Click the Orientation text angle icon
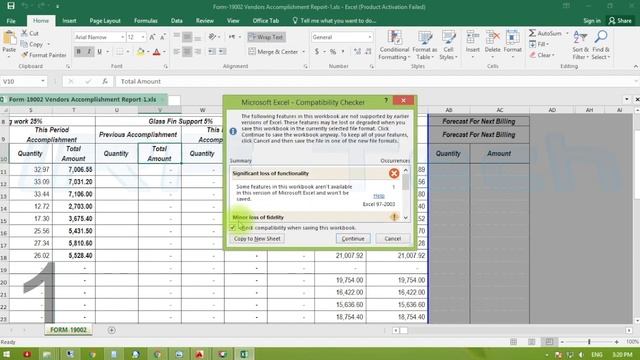The height and width of the screenshot is (360, 640). (212, 37)
